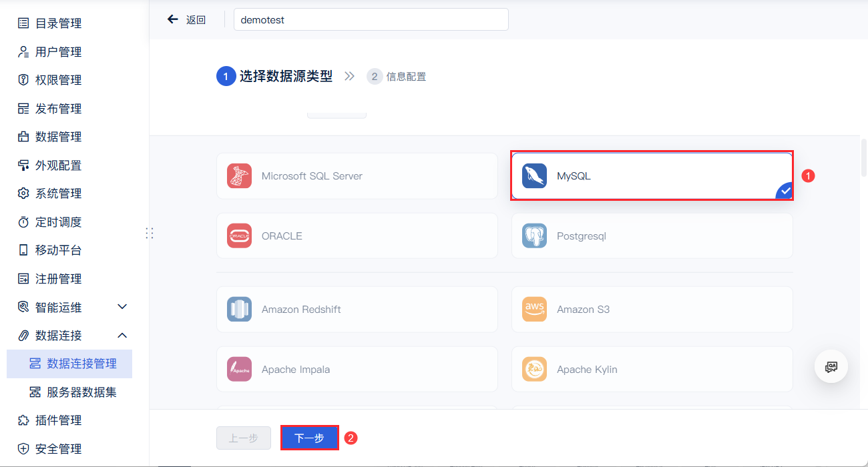Select the Apache Impala label text
Image resolution: width=868 pixels, height=467 pixels.
click(296, 370)
